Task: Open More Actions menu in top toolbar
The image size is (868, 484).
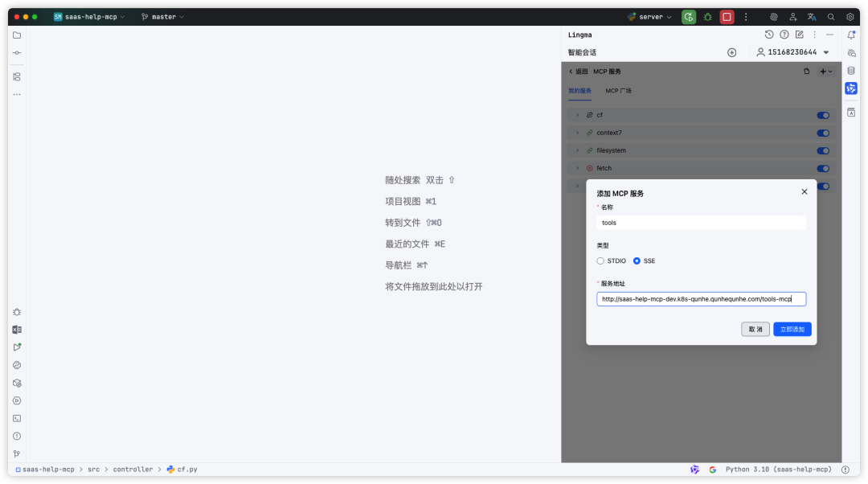Action: tap(746, 17)
